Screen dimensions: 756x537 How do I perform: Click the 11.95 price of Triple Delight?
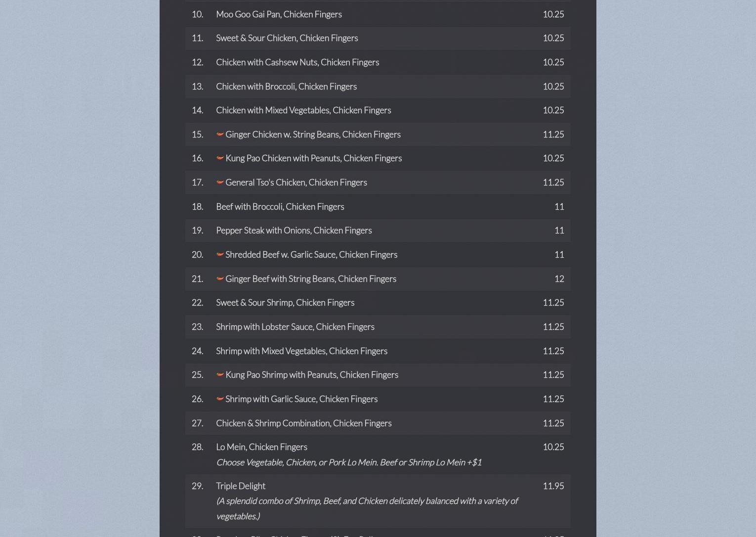coord(553,486)
